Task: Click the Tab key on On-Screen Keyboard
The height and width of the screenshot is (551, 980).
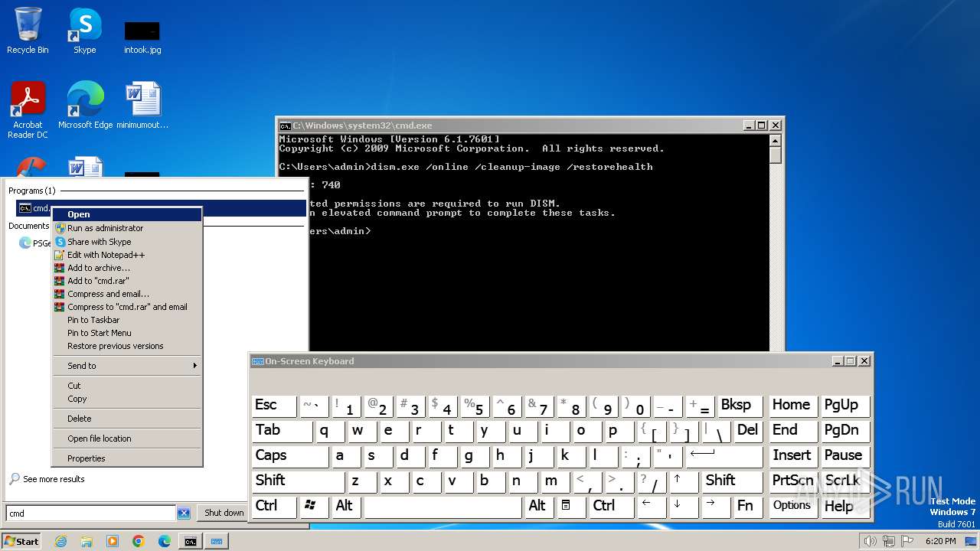Action: (282, 431)
